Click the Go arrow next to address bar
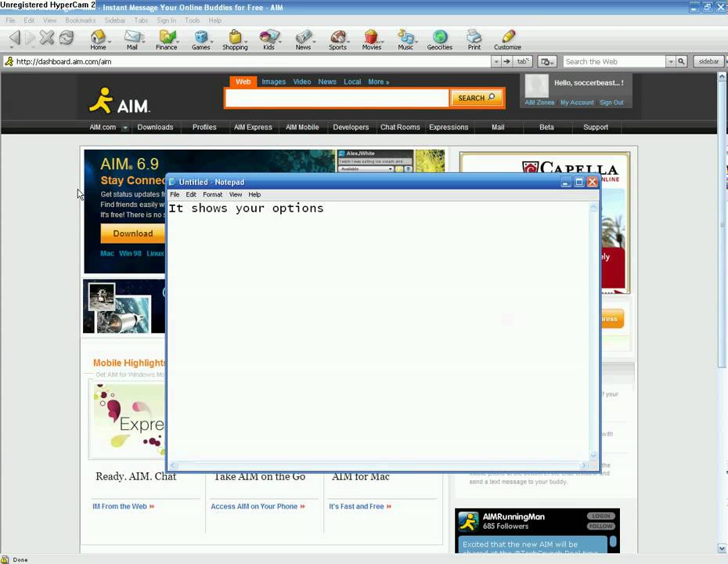Image resolution: width=728 pixels, height=564 pixels. tap(507, 61)
